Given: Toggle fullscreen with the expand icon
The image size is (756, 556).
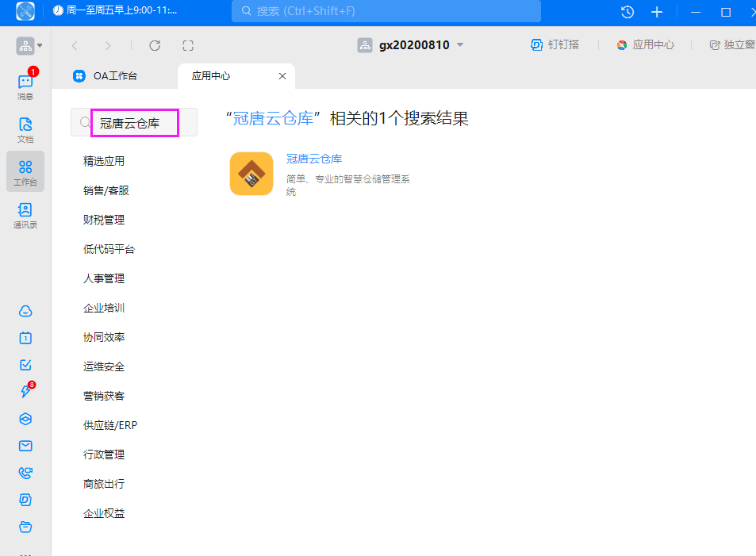Looking at the screenshot, I should point(188,45).
